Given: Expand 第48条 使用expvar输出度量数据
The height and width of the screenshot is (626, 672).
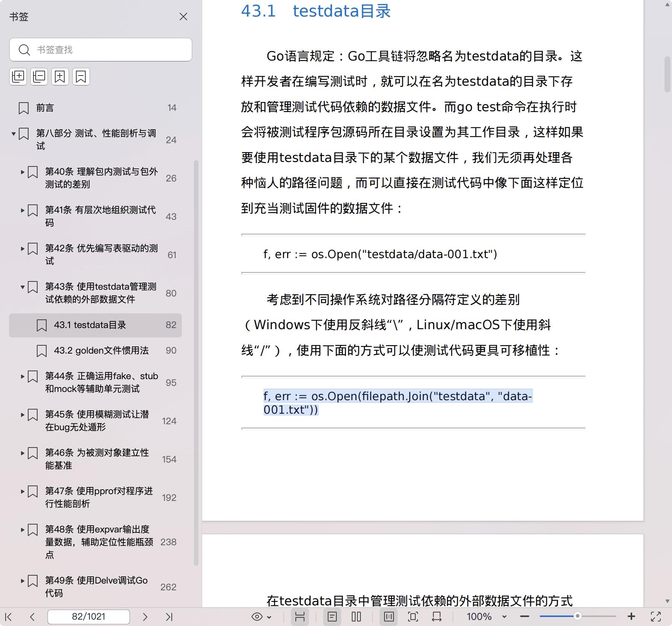Looking at the screenshot, I should [x=23, y=530].
